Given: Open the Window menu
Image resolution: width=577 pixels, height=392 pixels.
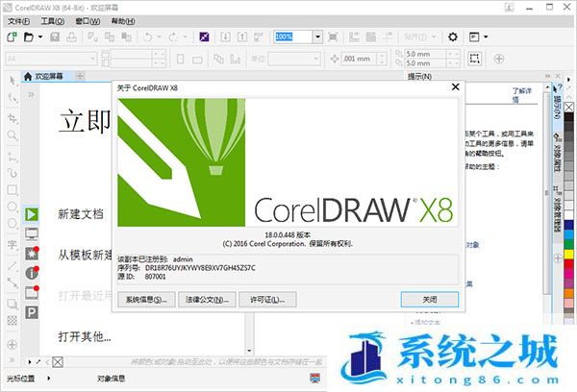Looking at the screenshot, I should pyautogui.click(x=88, y=22).
